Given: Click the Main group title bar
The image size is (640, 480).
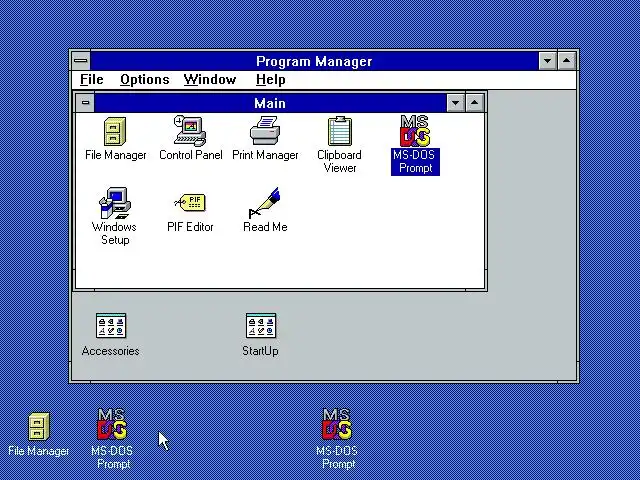Looking at the screenshot, I should (270, 103).
